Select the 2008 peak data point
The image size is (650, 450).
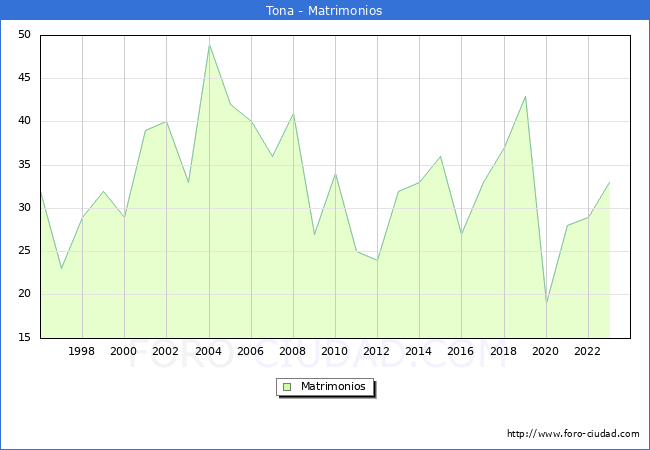[x=293, y=113]
